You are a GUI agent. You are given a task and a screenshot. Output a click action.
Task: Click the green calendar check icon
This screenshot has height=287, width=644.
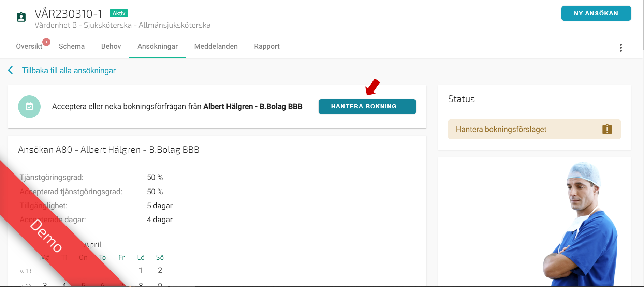click(x=29, y=107)
